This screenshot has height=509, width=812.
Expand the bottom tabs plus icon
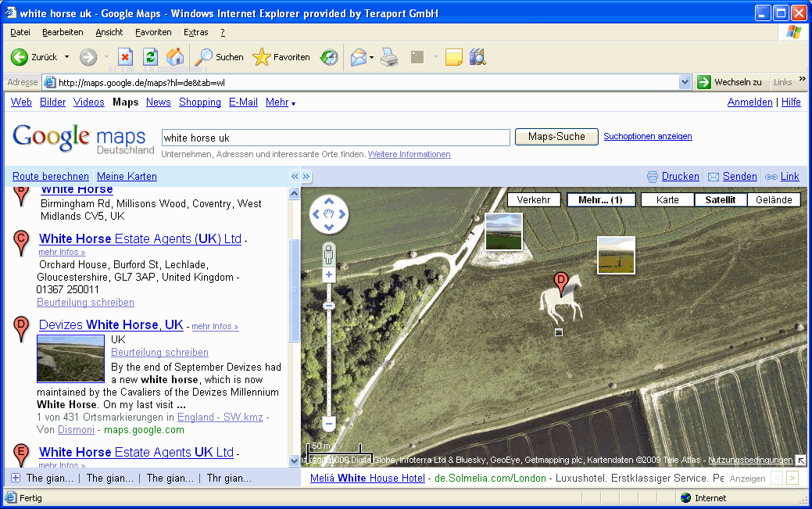(16, 478)
